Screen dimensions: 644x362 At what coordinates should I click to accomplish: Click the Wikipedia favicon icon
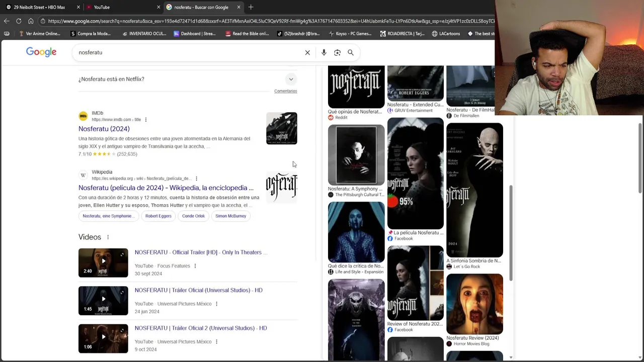tap(83, 175)
